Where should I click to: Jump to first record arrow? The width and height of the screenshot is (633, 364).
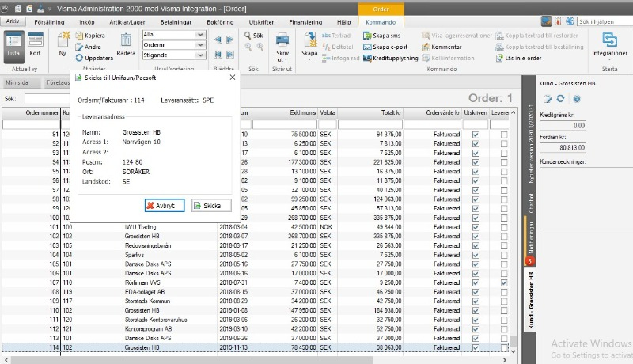point(218,54)
